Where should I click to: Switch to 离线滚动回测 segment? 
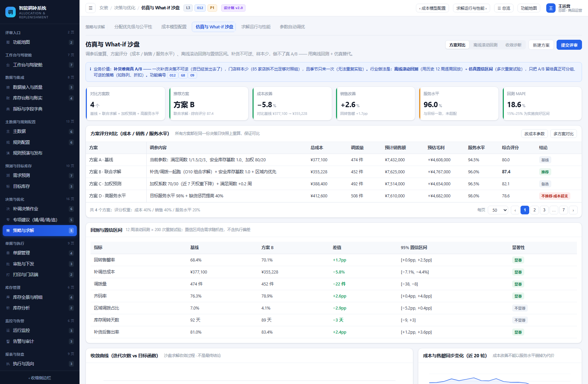(x=485, y=45)
